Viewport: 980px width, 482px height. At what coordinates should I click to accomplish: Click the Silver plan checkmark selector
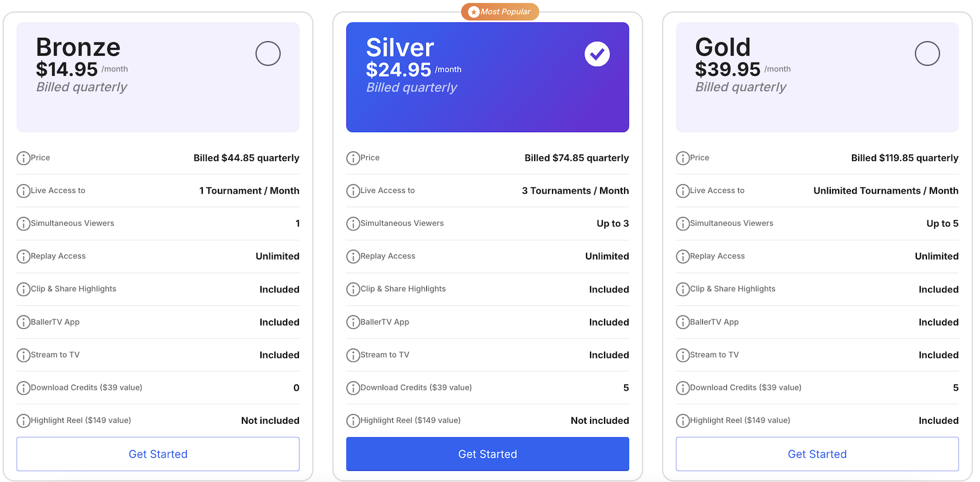click(597, 54)
